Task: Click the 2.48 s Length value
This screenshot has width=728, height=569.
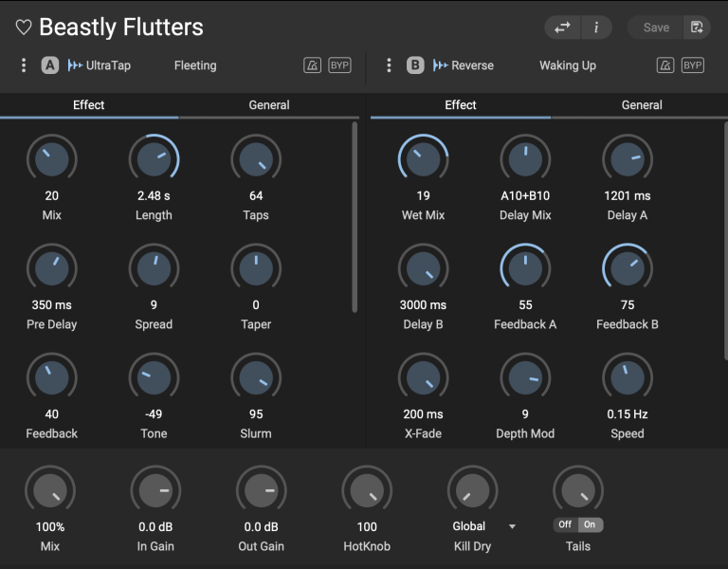Action: coord(154,195)
